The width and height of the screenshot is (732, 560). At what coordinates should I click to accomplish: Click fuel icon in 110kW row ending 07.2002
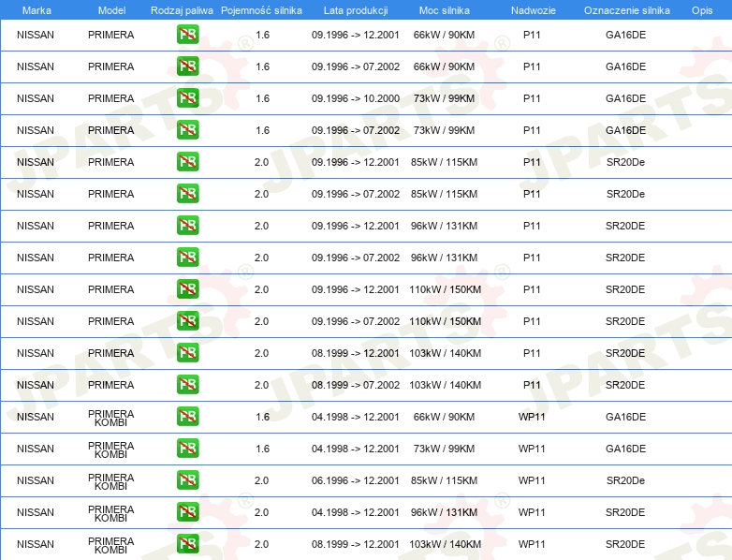click(x=187, y=321)
